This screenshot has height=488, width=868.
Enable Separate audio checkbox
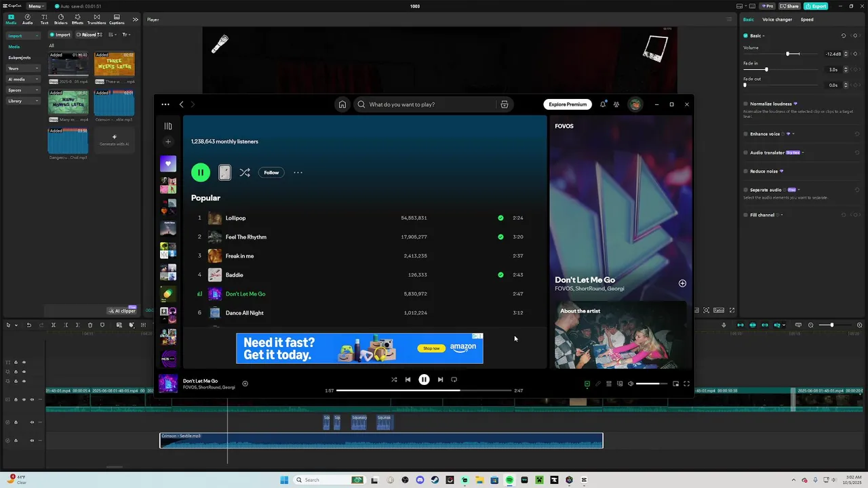(746, 190)
